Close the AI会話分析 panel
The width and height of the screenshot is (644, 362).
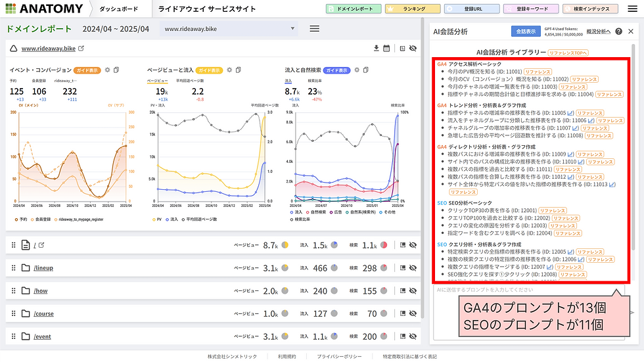631,32
